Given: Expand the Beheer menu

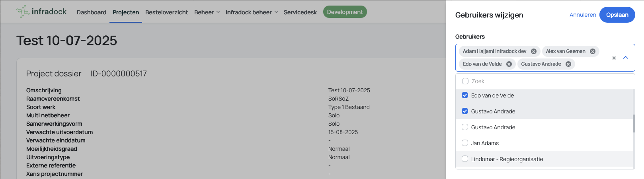Looking at the screenshot, I should tap(207, 12).
